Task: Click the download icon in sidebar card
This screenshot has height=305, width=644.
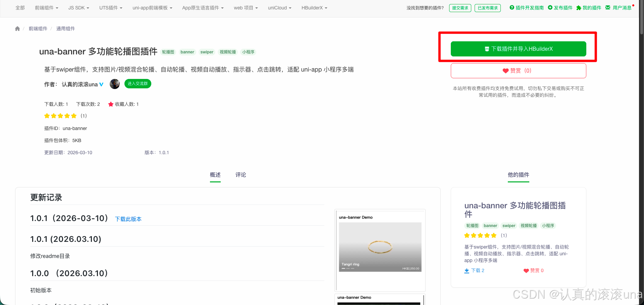Action: coord(467,271)
